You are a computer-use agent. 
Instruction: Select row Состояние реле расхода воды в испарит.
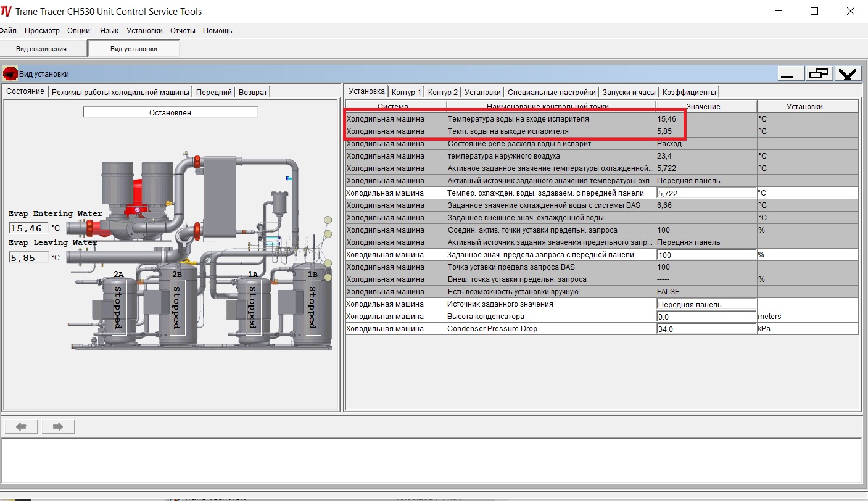click(x=601, y=144)
